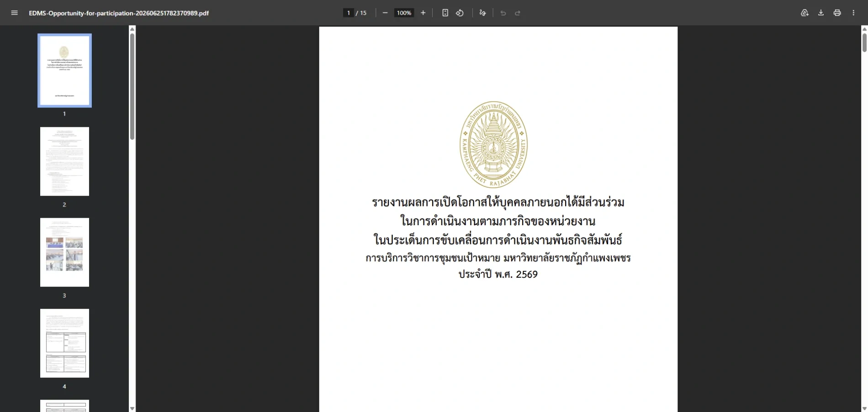The image size is (868, 412).
Task: Click the thumbnail panel scrollbar thumb
Action: 132,86
